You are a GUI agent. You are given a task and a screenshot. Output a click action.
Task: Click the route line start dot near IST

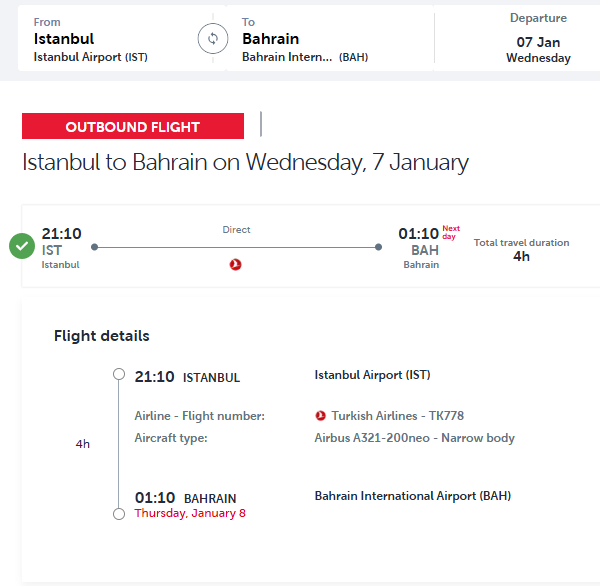tap(94, 246)
